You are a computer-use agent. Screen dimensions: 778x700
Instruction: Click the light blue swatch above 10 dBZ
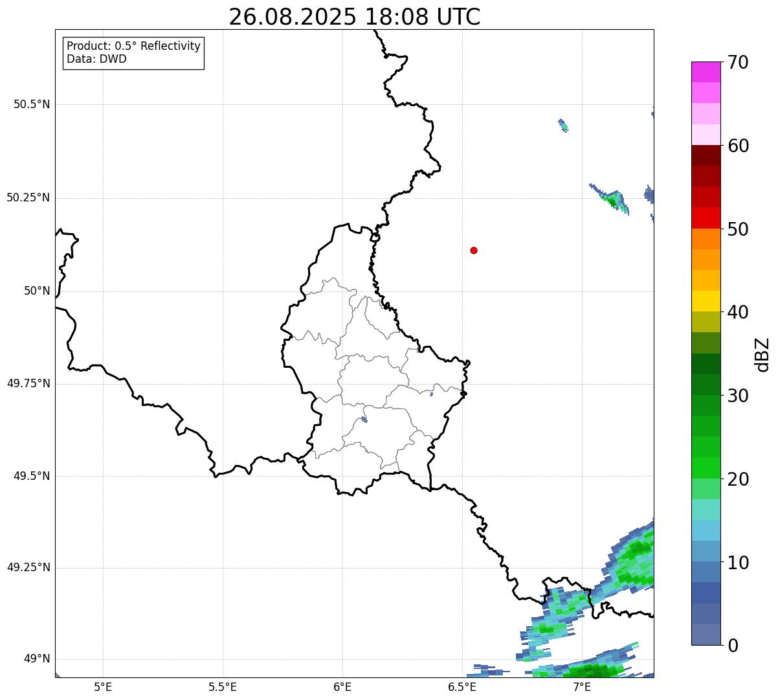(x=706, y=530)
